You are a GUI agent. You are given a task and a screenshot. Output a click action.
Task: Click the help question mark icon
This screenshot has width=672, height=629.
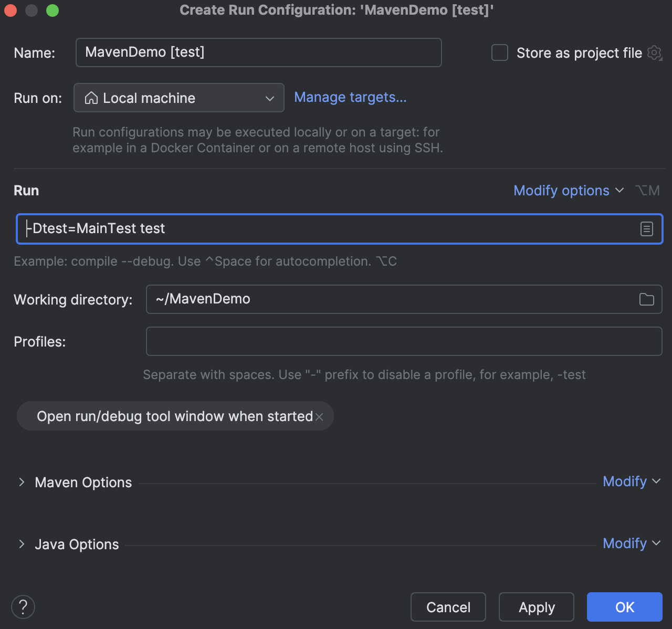point(23,606)
